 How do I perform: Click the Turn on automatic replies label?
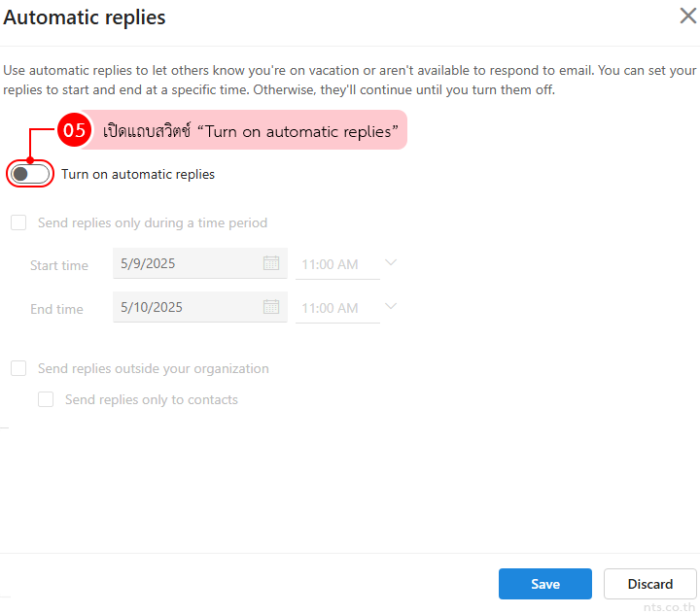point(138,174)
